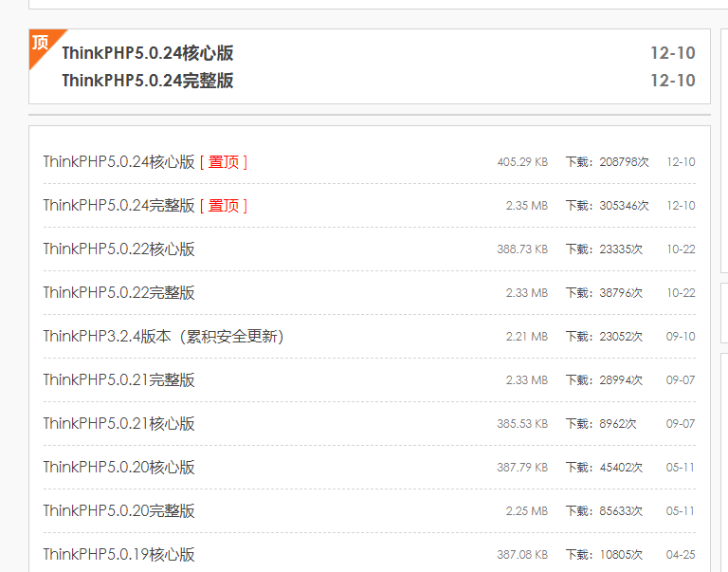This screenshot has width=728, height=572.
Task: Open ThinkPHP5.0.21核心版 download entry
Action: [x=118, y=424]
